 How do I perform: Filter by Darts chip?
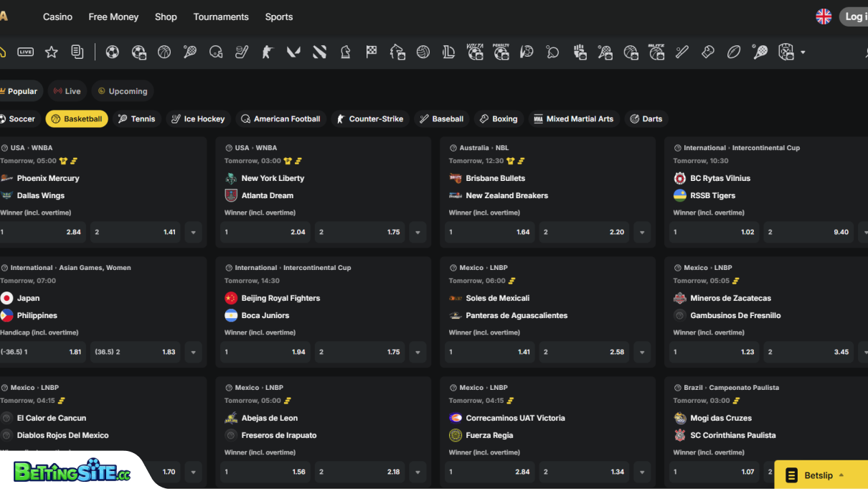click(x=646, y=118)
